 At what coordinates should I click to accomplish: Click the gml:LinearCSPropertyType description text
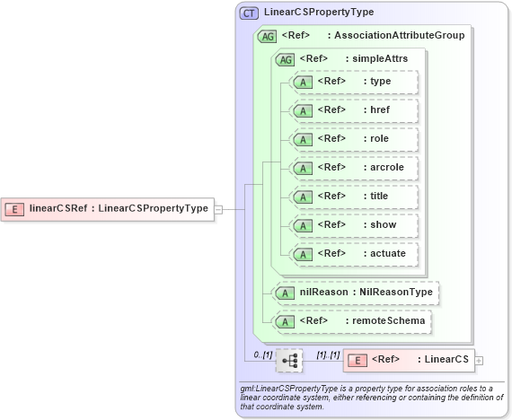(372, 398)
